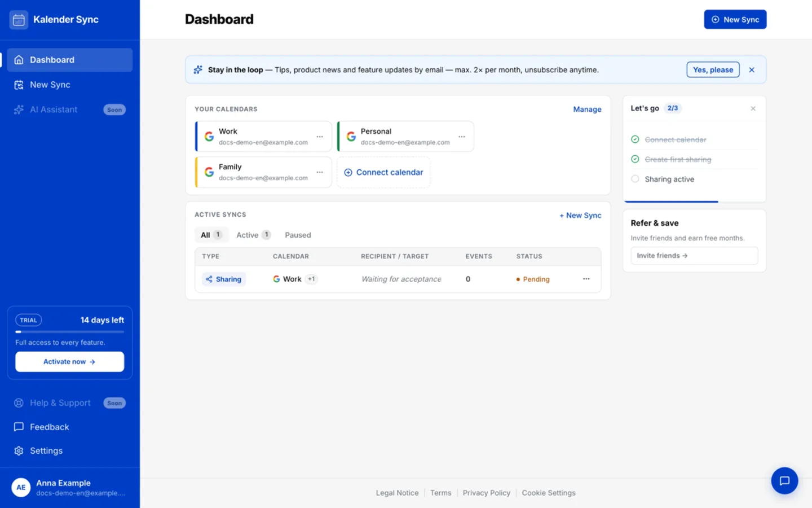812x508 pixels.
Task: Toggle the Create first sharing completed checkmark
Action: click(x=635, y=159)
